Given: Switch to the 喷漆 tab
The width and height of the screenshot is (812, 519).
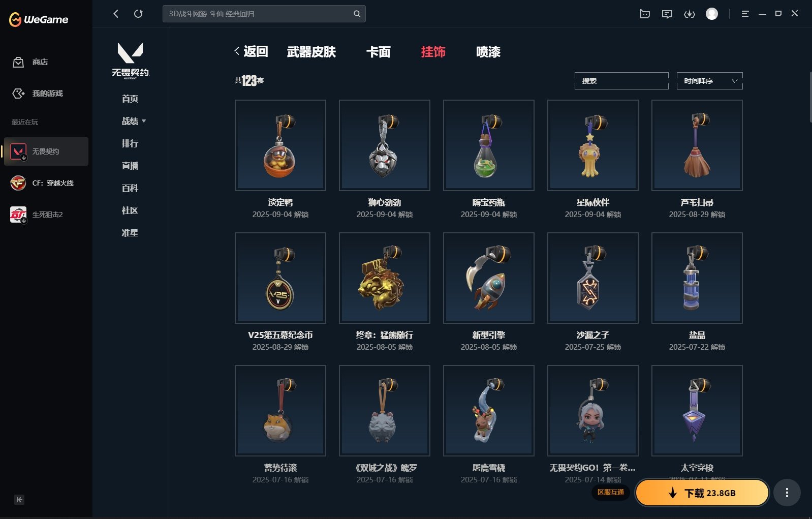Looking at the screenshot, I should coord(488,52).
